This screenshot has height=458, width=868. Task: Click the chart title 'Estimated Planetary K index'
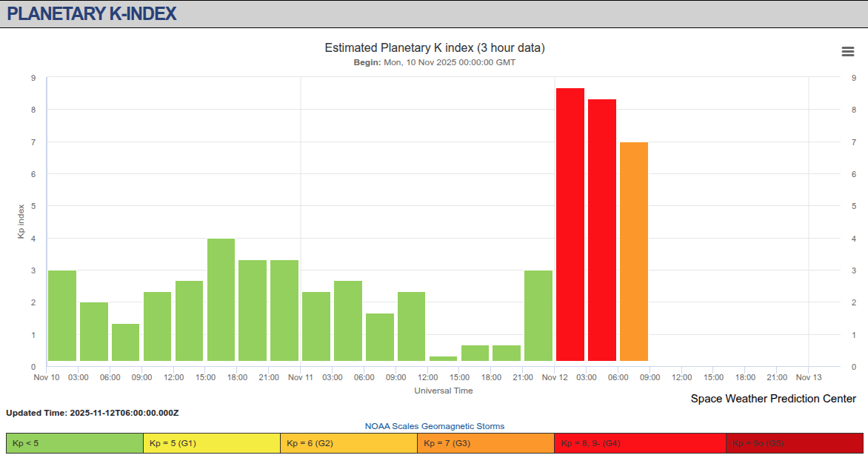tap(435, 48)
